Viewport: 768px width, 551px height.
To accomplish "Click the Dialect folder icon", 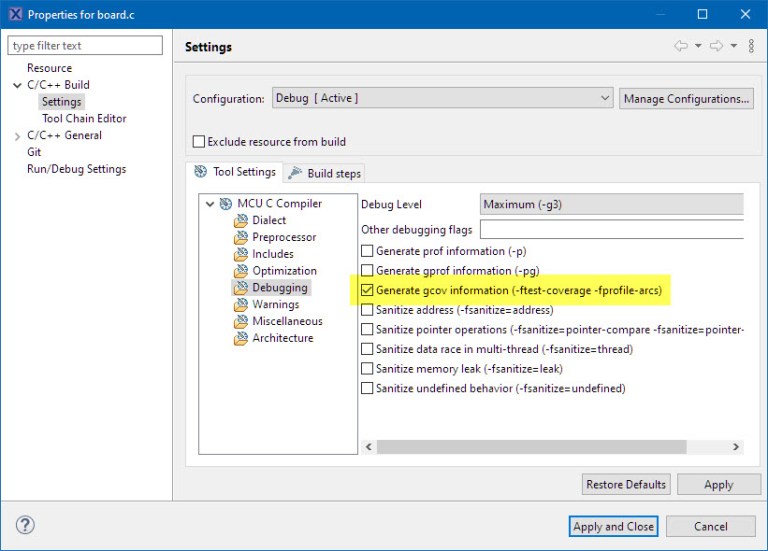I will point(240,221).
